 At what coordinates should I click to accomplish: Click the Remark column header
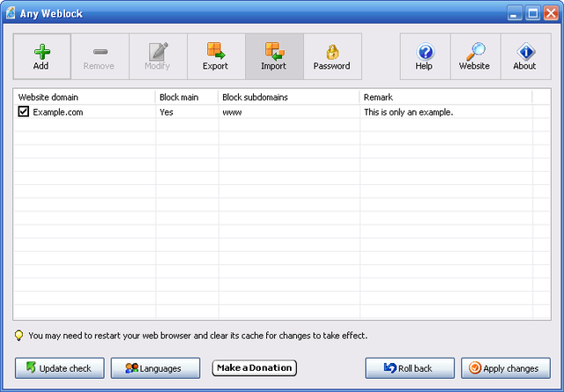(x=446, y=97)
